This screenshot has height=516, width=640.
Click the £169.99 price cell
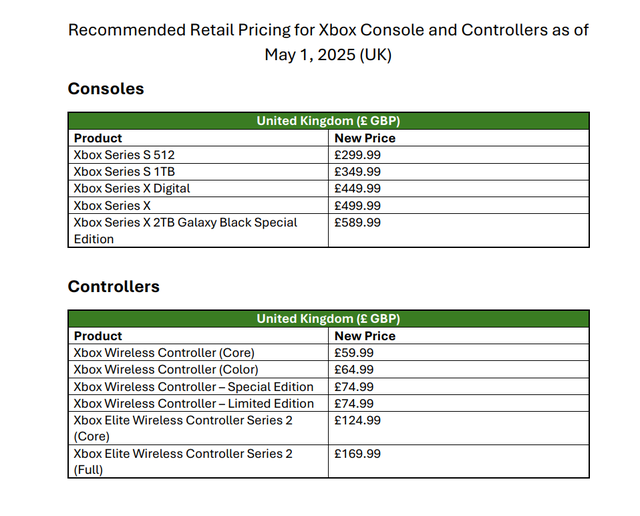pos(358,454)
